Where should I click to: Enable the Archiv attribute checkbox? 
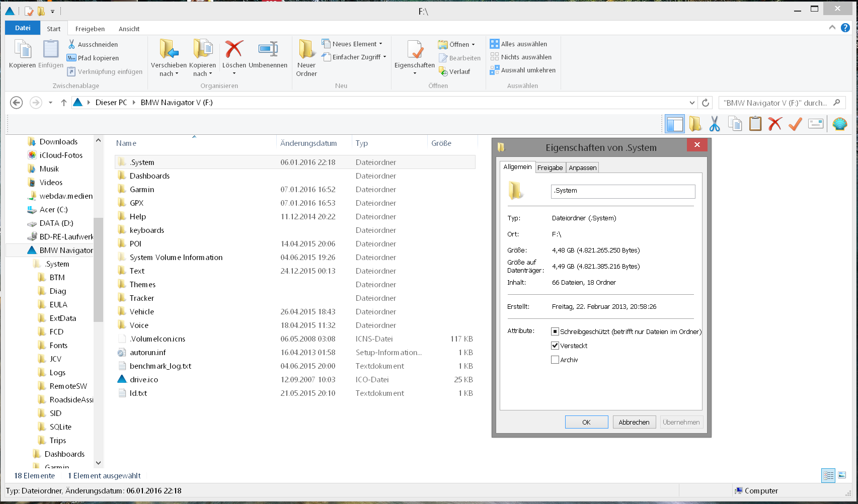[x=555, y=360]
